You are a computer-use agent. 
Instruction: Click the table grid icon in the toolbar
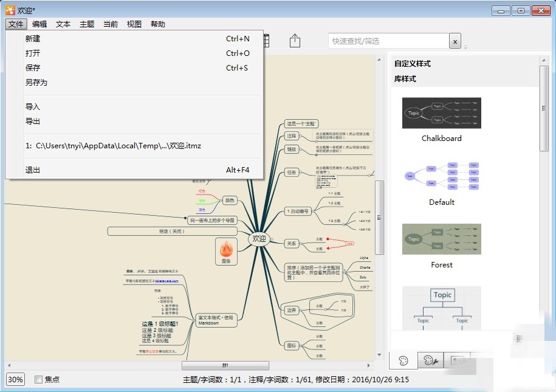click(x=267, y=41)
